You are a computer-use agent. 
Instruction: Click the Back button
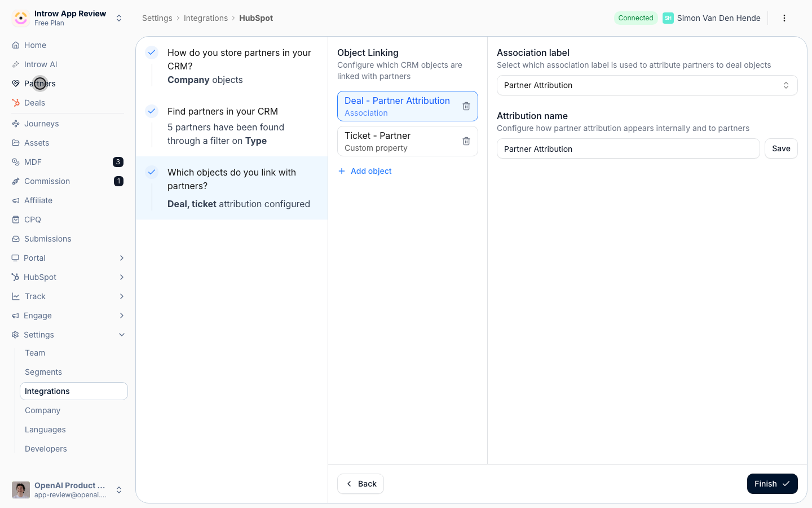click(x=360, y=484)
